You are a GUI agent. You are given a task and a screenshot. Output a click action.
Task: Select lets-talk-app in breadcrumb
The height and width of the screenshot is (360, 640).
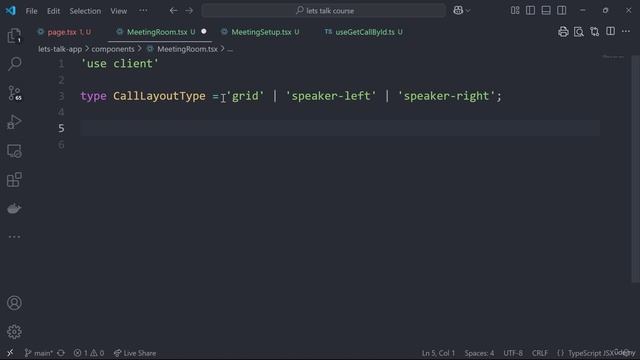60,49
